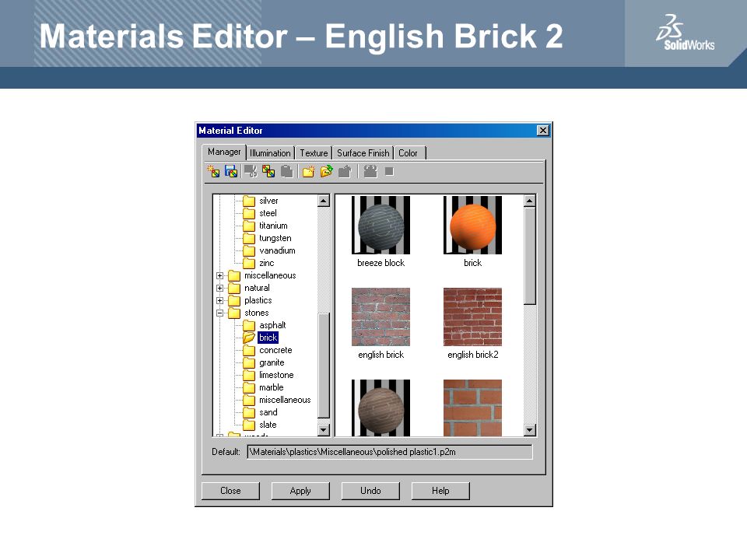Viewport: 747px width, 560px height.
Task: Click the Apply button
Action: click(x=300, y=491)
